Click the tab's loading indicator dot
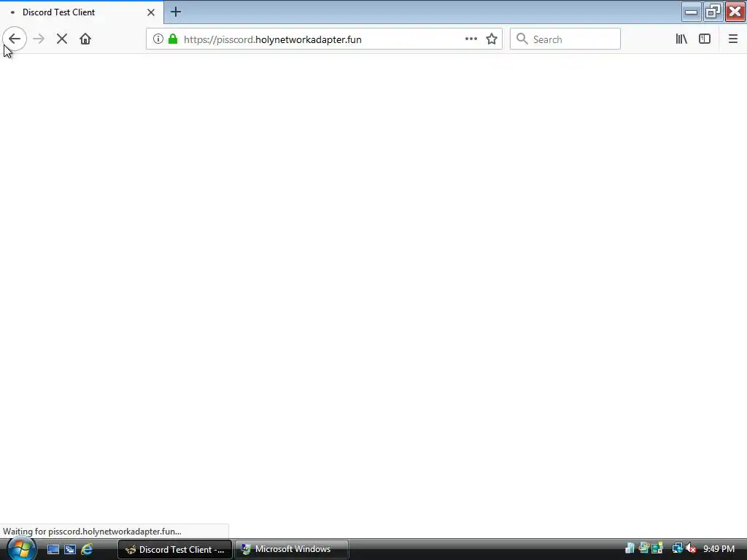This screenshot has width=747, height=560. pos(12,12)
